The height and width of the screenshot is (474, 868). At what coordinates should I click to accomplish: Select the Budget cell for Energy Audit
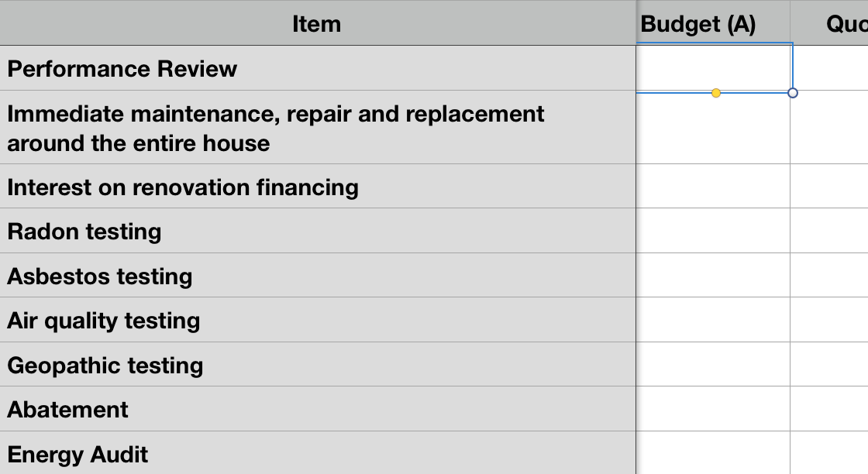(713, 455)
